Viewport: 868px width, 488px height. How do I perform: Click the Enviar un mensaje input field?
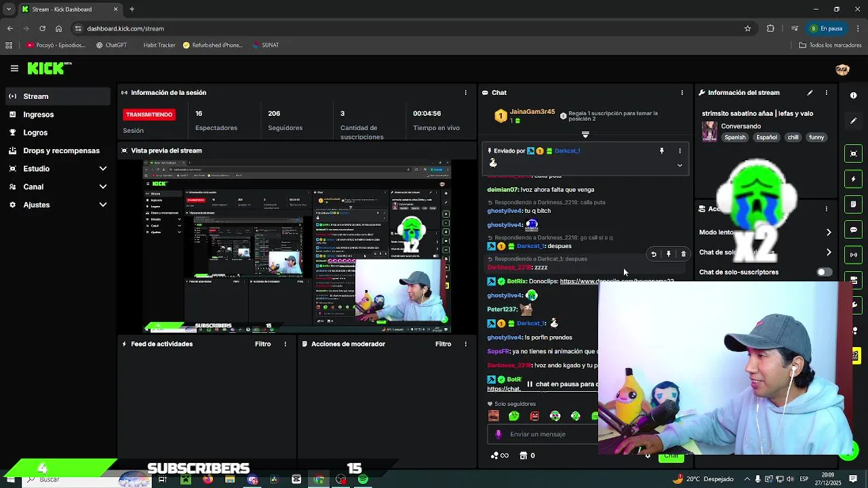542,434
